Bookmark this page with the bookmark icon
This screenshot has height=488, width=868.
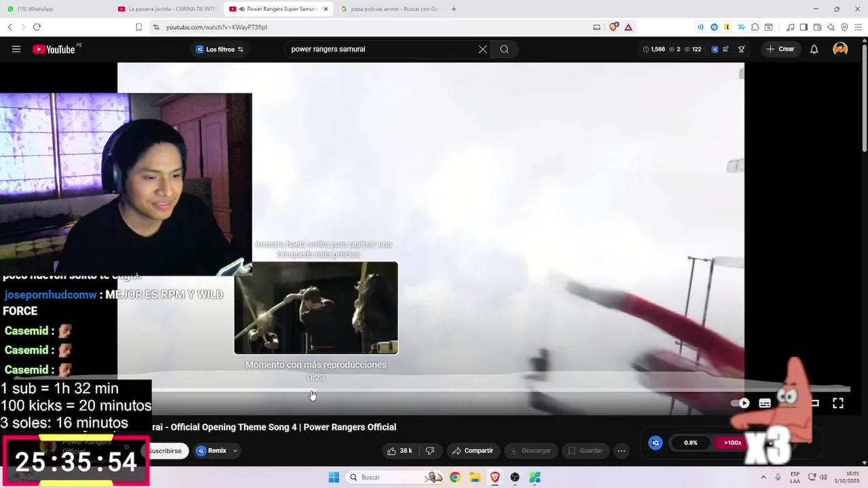click(138, 27)
